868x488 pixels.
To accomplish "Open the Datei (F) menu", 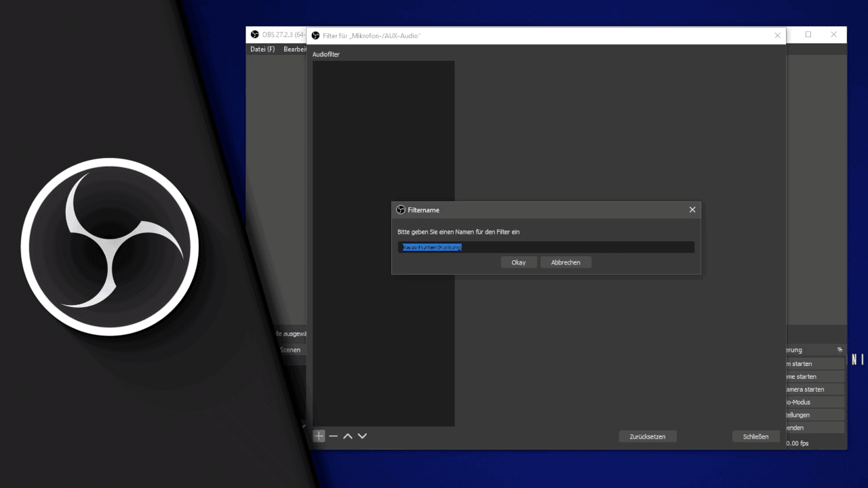I will coord(262,49).
